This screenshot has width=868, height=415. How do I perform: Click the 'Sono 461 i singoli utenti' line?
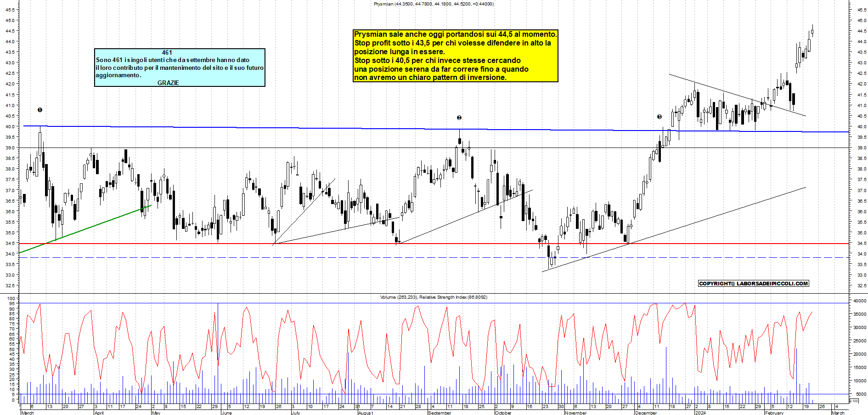point(173,60)
